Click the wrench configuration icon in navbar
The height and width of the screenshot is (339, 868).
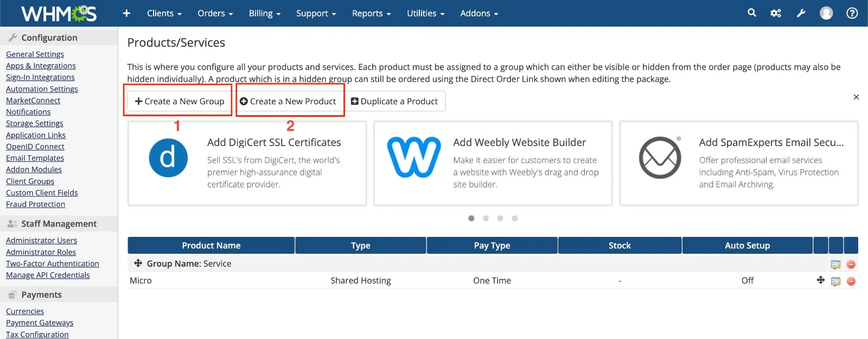(801, 13)
